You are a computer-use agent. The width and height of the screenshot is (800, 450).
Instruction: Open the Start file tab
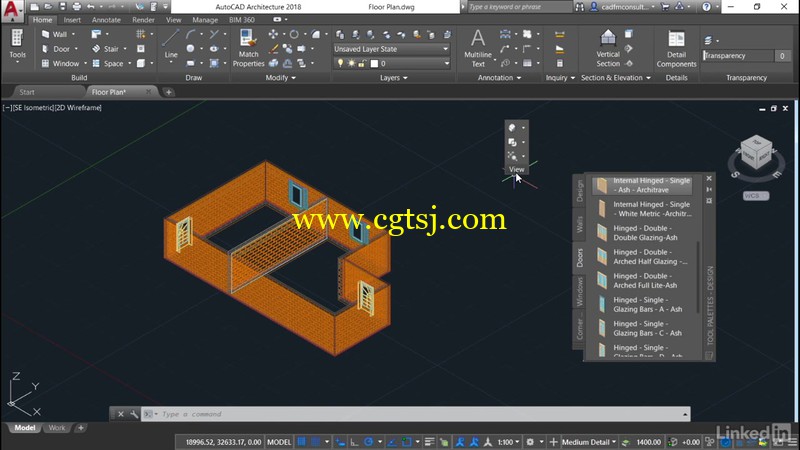click(x=27, y=92)
